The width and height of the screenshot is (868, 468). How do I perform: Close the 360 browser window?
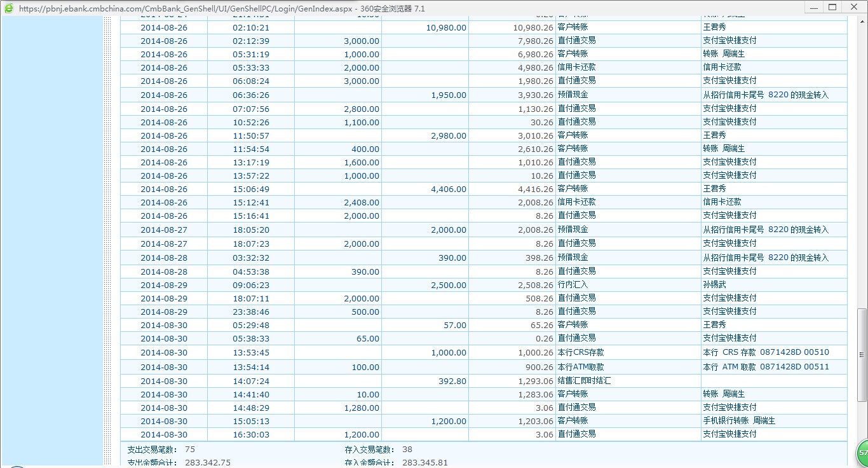click(x=852, y=7)
